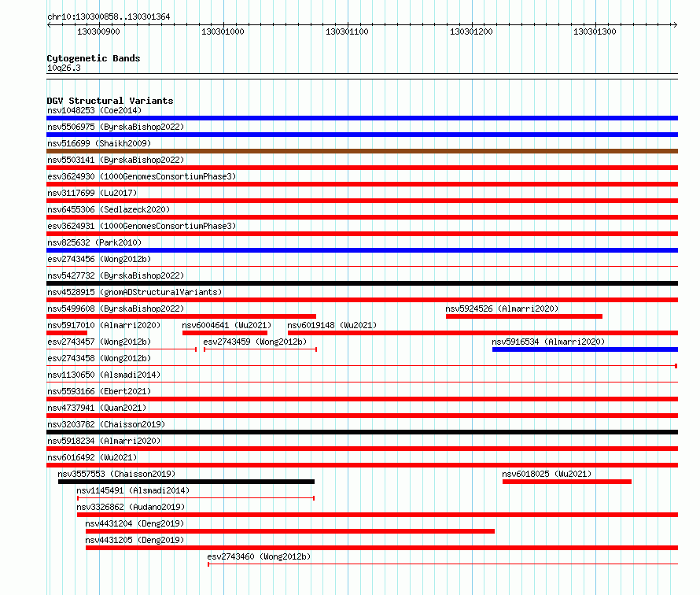Click nsv6016492 (Wu2021) variant label

point(92,457)
